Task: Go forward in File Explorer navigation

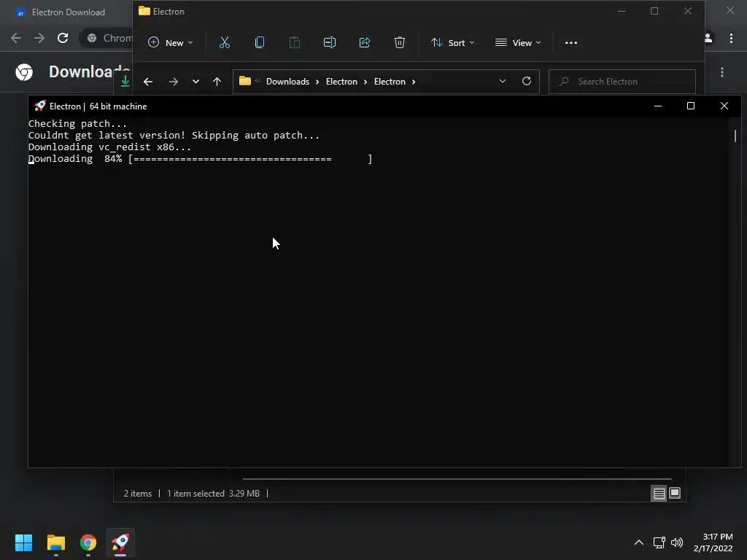Action: point(174,82)
